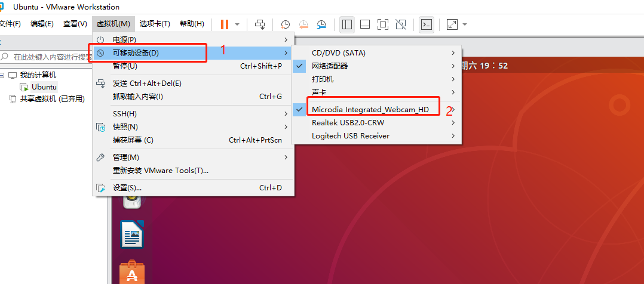Enter full screen mode icon
Screen dimensions: 644x284
click(x=383, y=24)
